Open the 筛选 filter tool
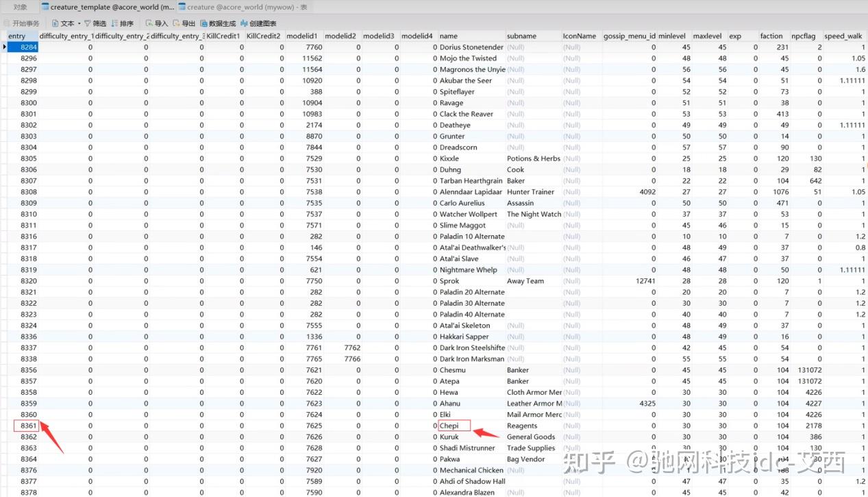 (95, 23)
